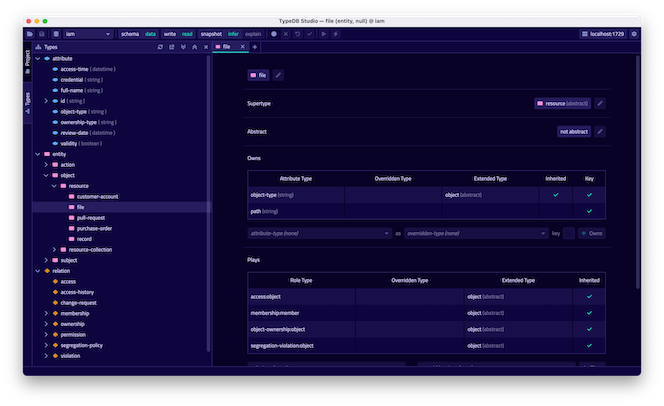Screen dimensions: 664x406
Task: Click the + Owns button
Action: (592, 233)
